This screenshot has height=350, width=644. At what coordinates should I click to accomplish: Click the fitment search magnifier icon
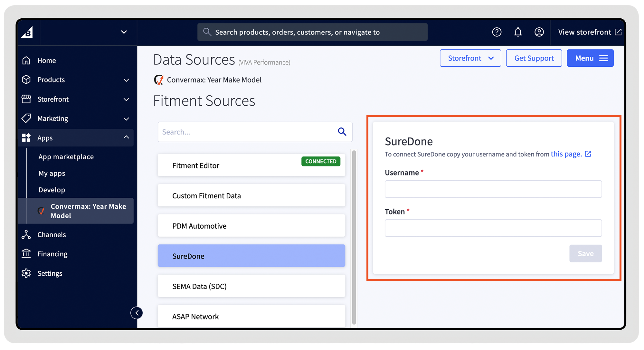pos(342,132)
